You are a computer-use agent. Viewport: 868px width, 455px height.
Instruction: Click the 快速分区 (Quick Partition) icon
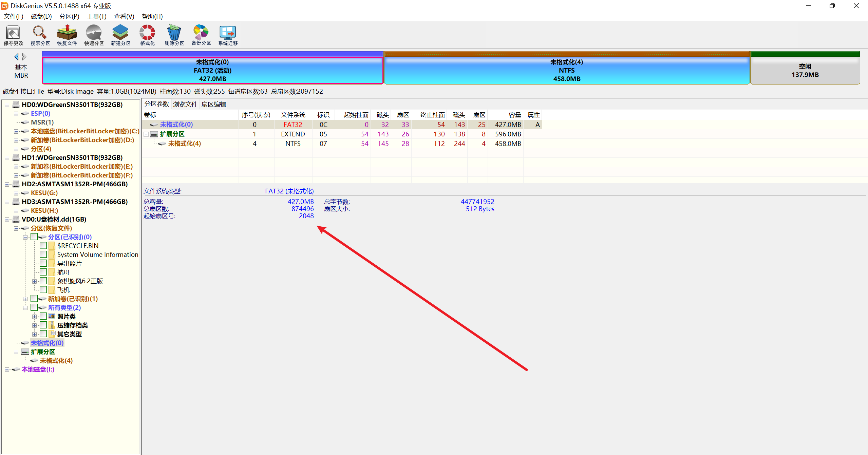(94, 33)
